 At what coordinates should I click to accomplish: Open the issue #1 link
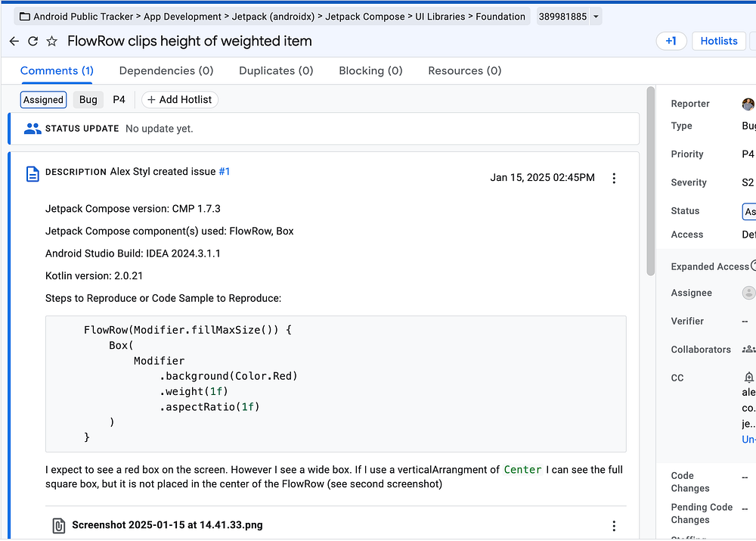(225, 172)
